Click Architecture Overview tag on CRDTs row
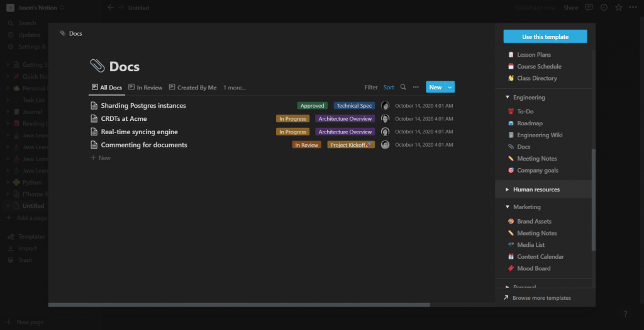644x330 pixels. (x=345, y=119)
